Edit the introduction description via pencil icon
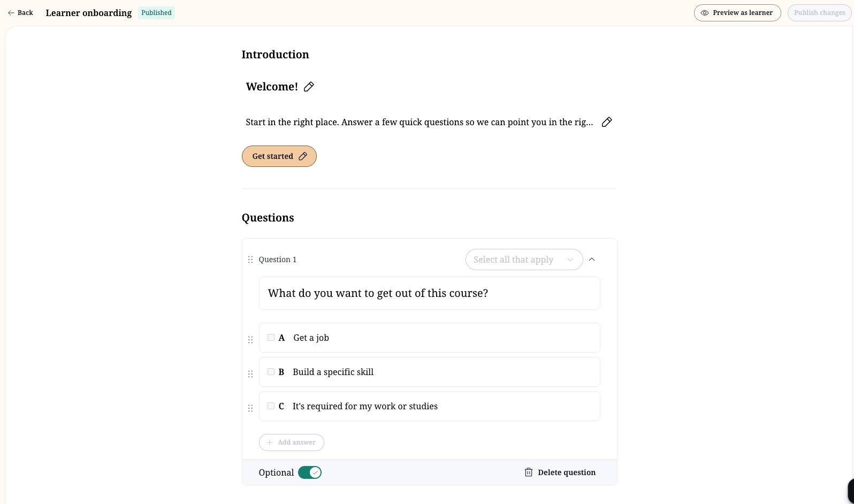This screenshot has height=504, width=854. (x=607, y=122)
